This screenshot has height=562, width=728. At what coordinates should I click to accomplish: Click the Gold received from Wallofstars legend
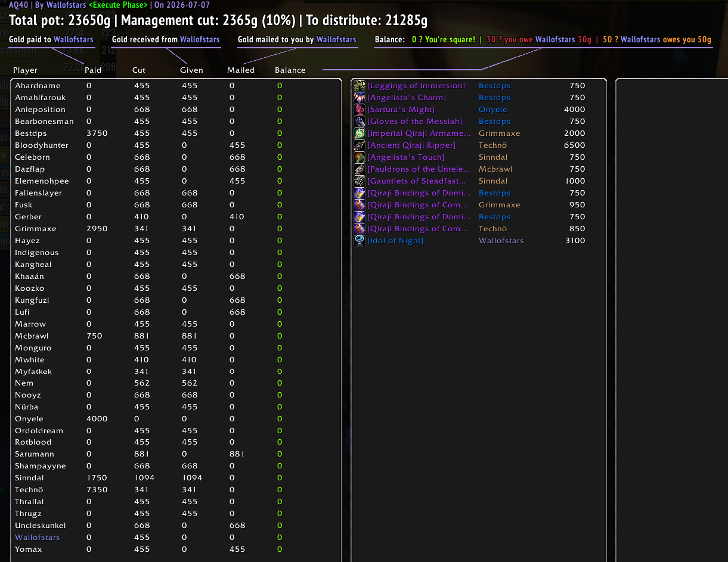tap(166, 40)
